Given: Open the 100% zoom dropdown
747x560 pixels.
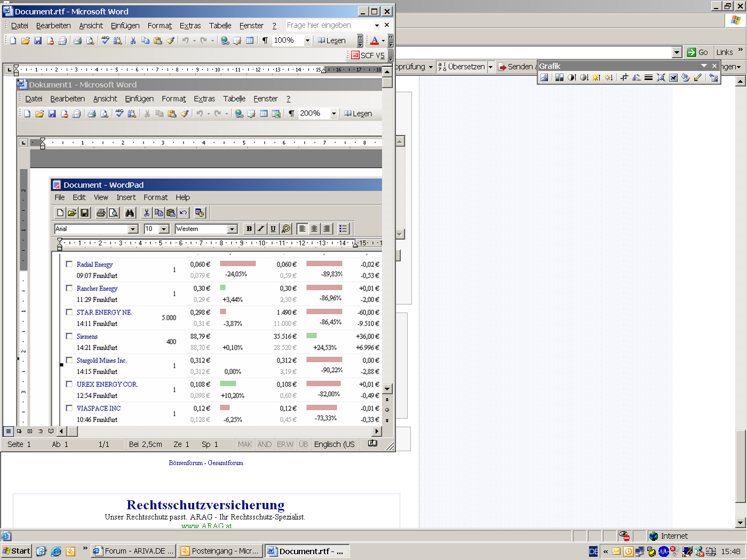Looking at the screenshot, I should (307, 41).
